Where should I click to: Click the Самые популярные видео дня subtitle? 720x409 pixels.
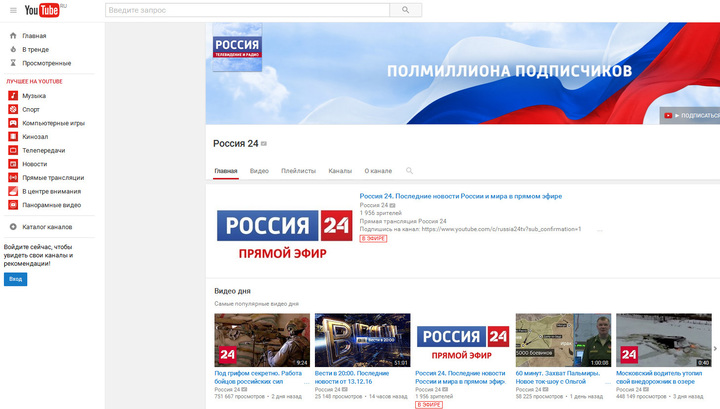256,304
